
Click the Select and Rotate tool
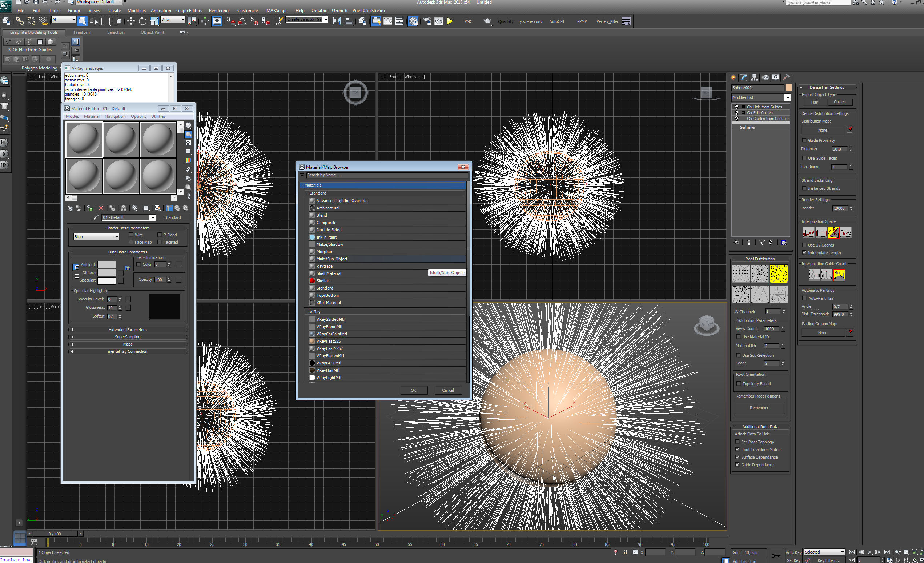pyautogui.click(x=142, y=21)
